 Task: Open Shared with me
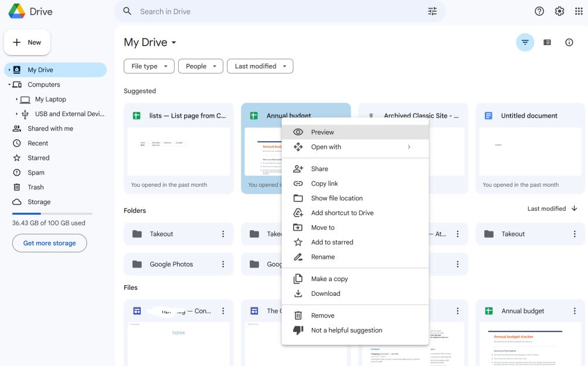click(50, 128)
